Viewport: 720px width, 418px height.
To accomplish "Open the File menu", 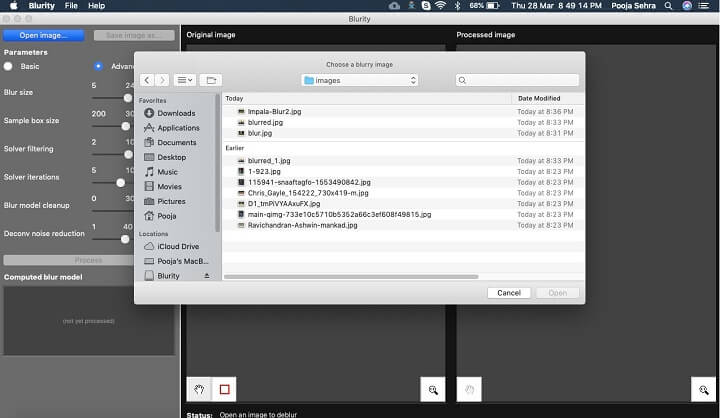I will pyautogui.click(x=71, y=6).
